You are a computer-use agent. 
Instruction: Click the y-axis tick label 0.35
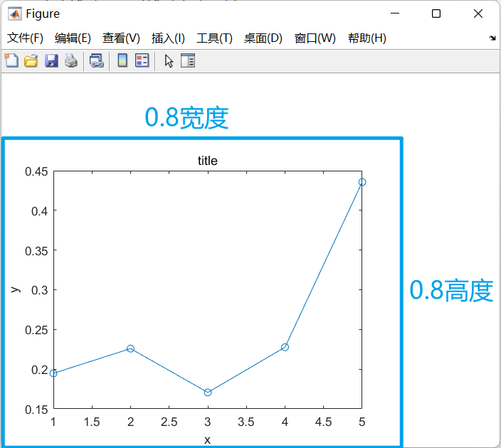click(36, 251)
